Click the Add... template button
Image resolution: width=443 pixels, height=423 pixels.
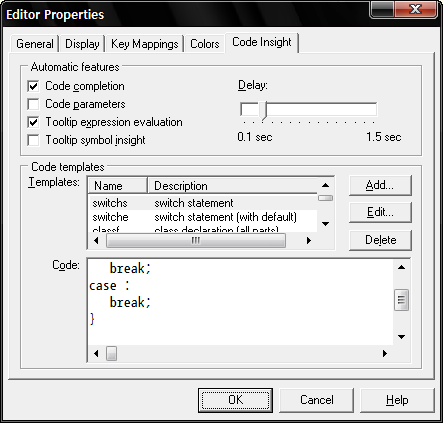[x=380, y=185]
